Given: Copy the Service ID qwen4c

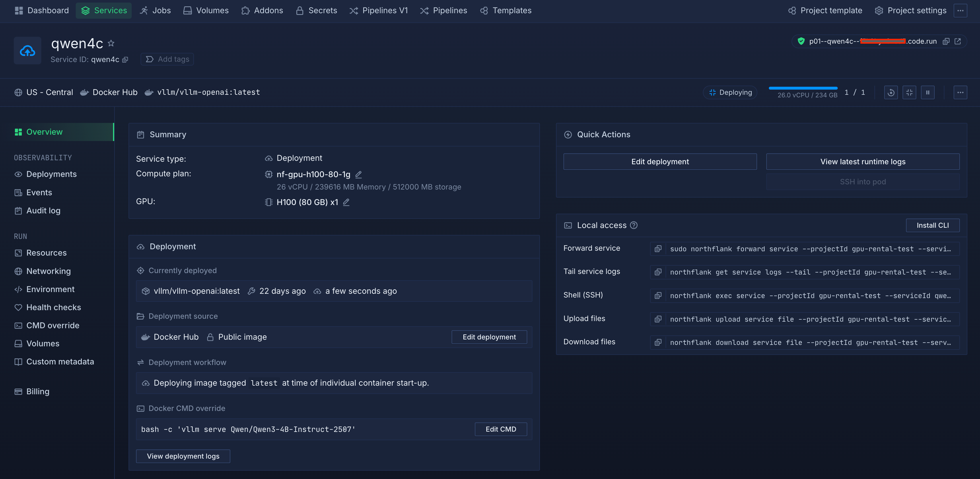Looking at the screenshot, I should click(125, 59).
